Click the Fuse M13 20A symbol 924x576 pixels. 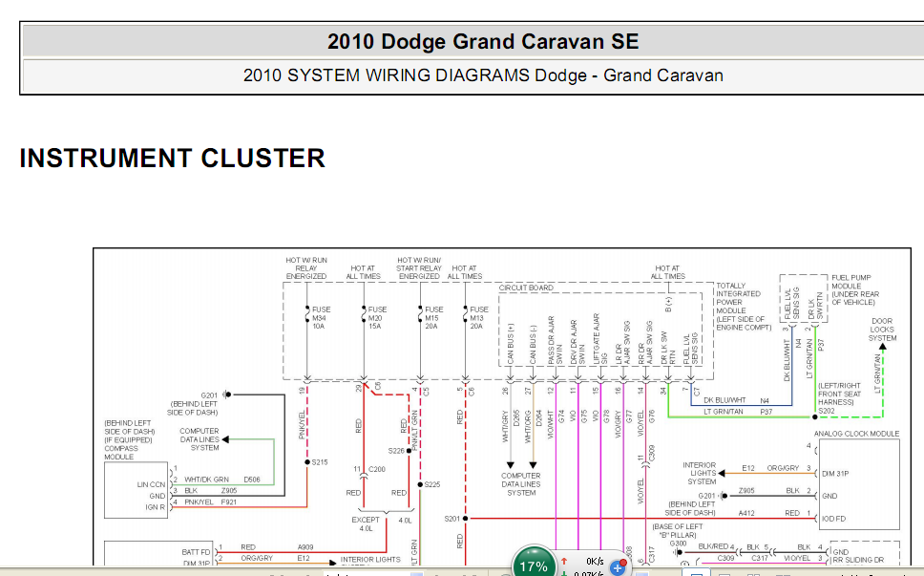(465, 314)
